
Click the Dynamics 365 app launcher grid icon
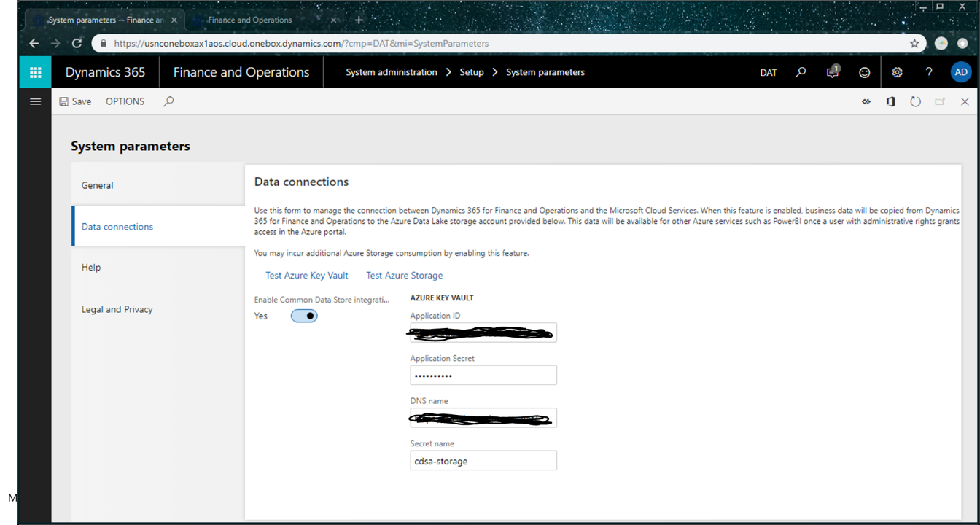(x=35, y=72)
